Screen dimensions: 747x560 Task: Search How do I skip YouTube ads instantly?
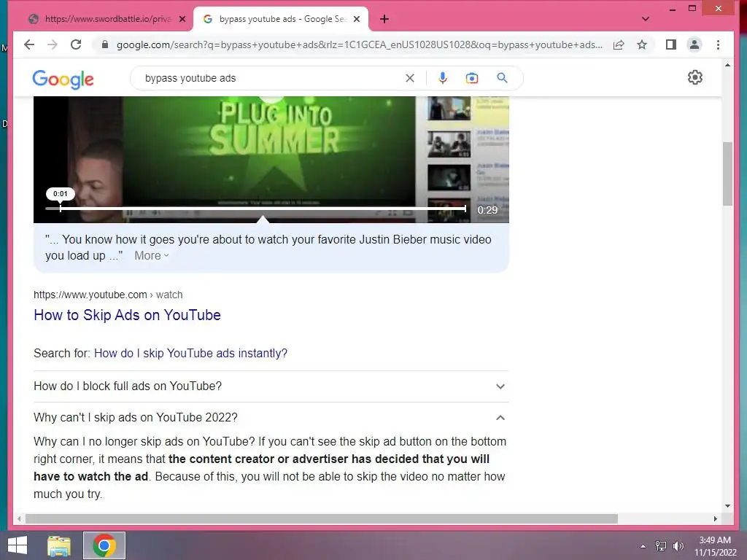[190, 354]
